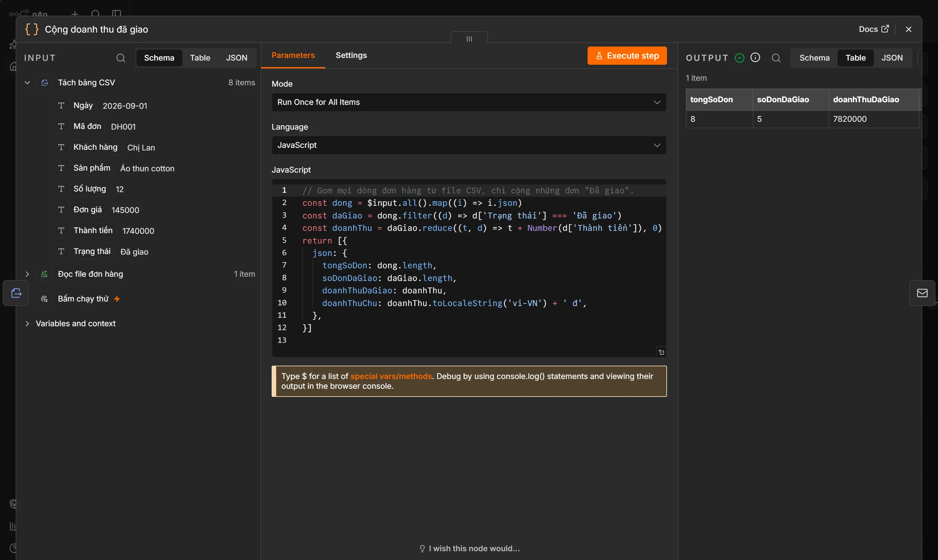This screenshot has height=560, width=938.
Task: Click the drag handle above the parameters panel
Action: pyautogui.click(x=469, y=38)
